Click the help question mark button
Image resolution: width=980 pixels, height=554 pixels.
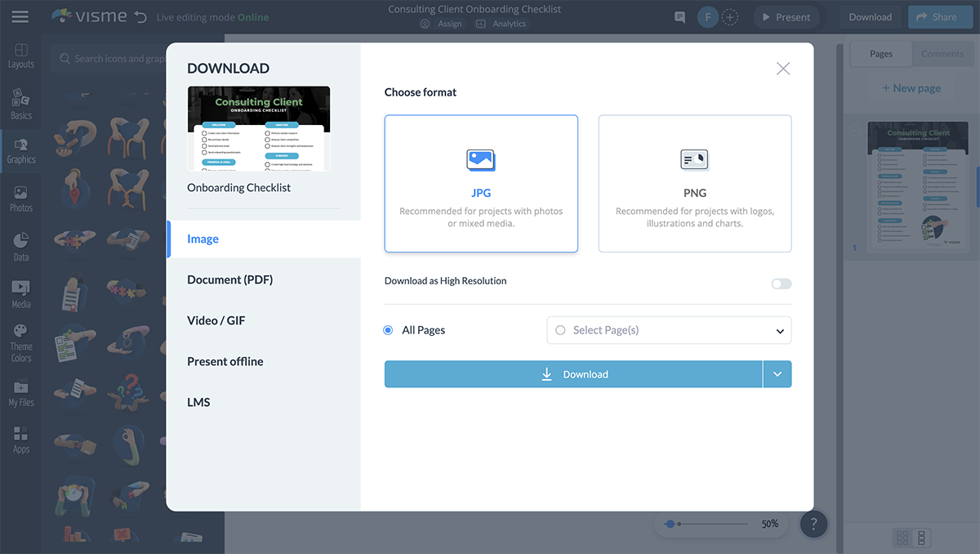click(813, 524)
